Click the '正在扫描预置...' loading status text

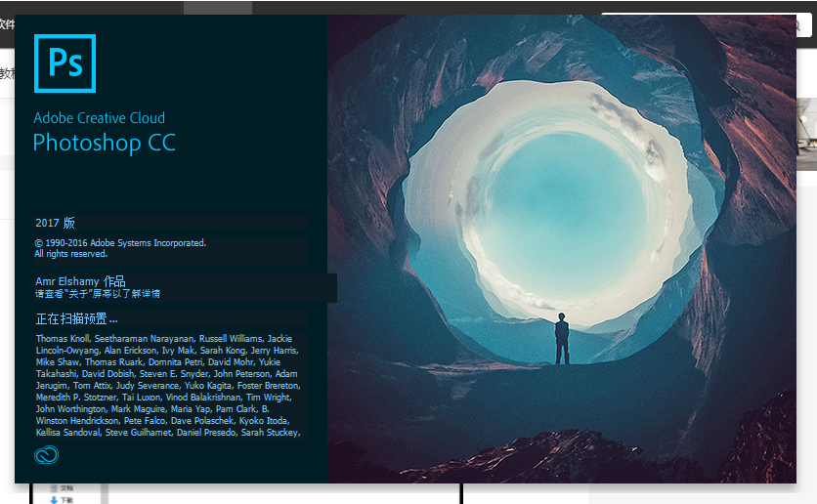[76, 318]
